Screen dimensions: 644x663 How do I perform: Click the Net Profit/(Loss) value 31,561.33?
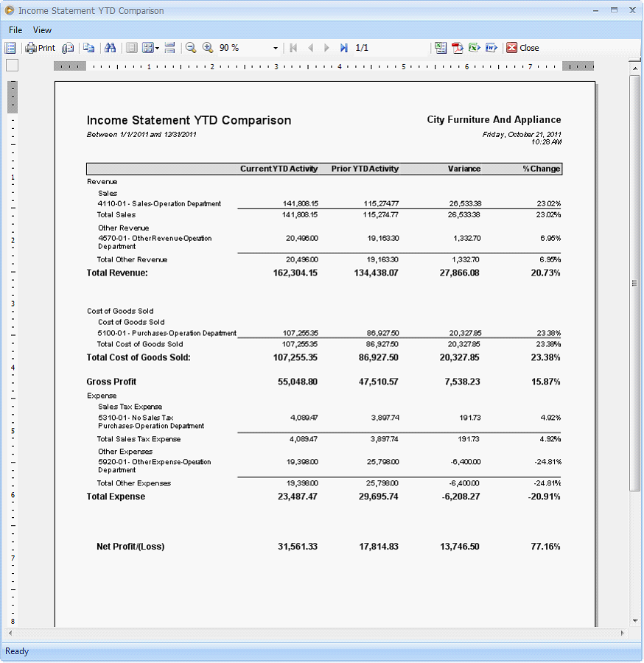click(x=298, y=547)
